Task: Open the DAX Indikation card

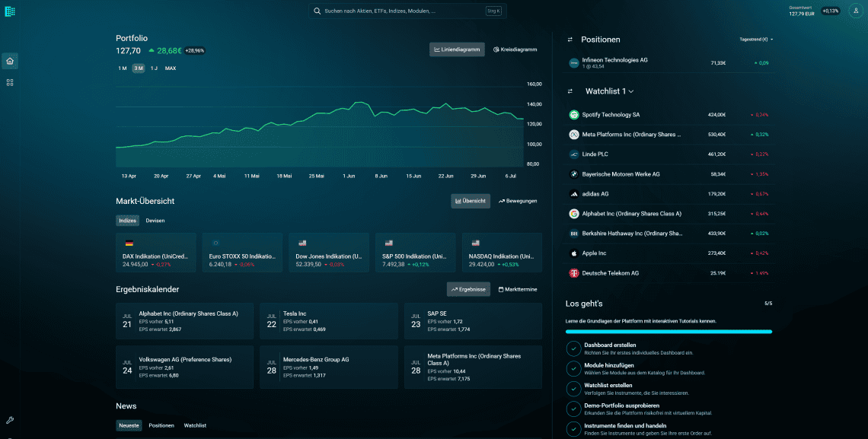Action: (156, 253)
